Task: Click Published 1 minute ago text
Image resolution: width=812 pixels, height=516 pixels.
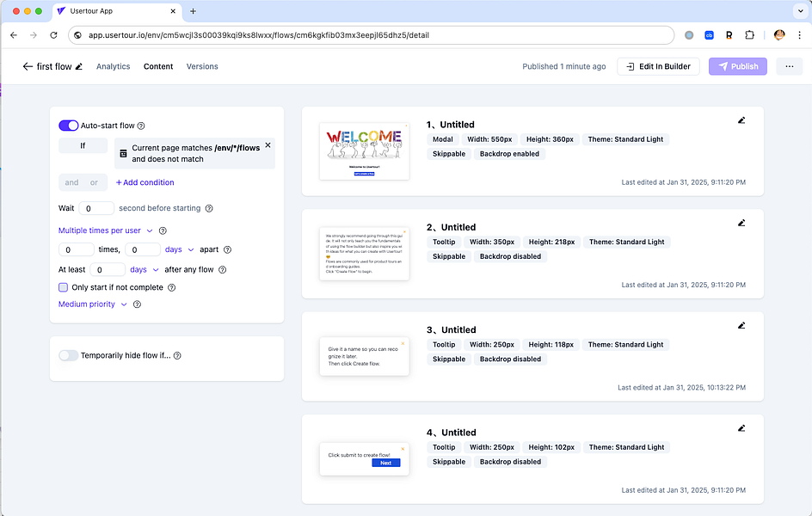Action: pyautogui.click(x=564, y=66)
